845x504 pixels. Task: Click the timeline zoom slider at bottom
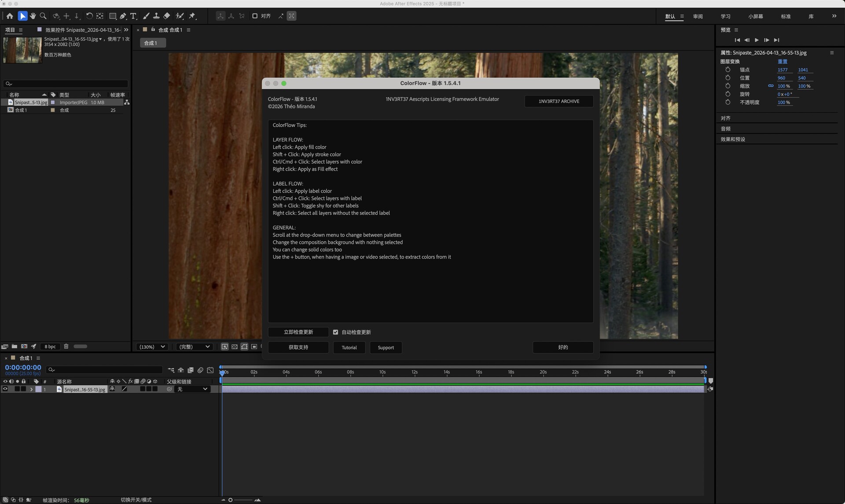click(x=240, y=500)
